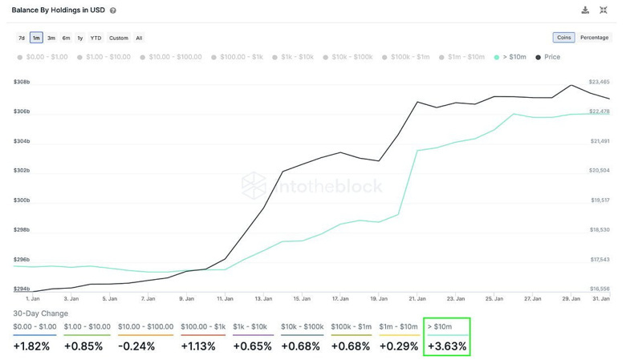Download the chart data
Image resolution: width=626 pixels, height=364 pixels.
point(585,10)
